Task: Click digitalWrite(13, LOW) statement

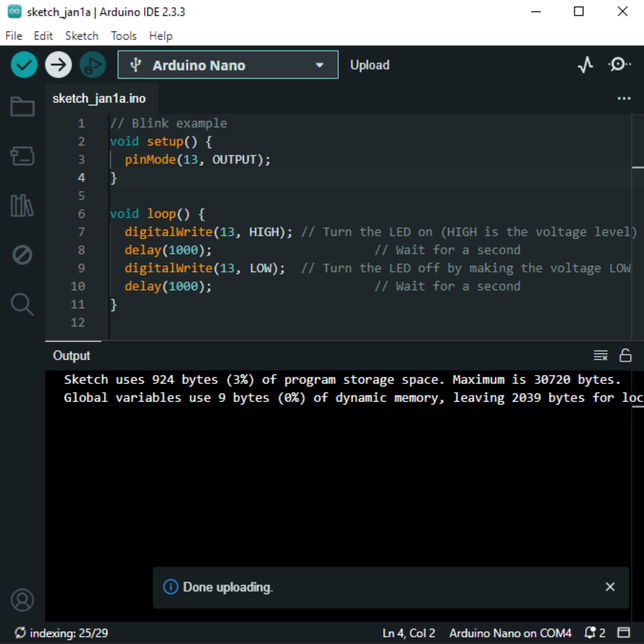Action: [x=205, y=268]
